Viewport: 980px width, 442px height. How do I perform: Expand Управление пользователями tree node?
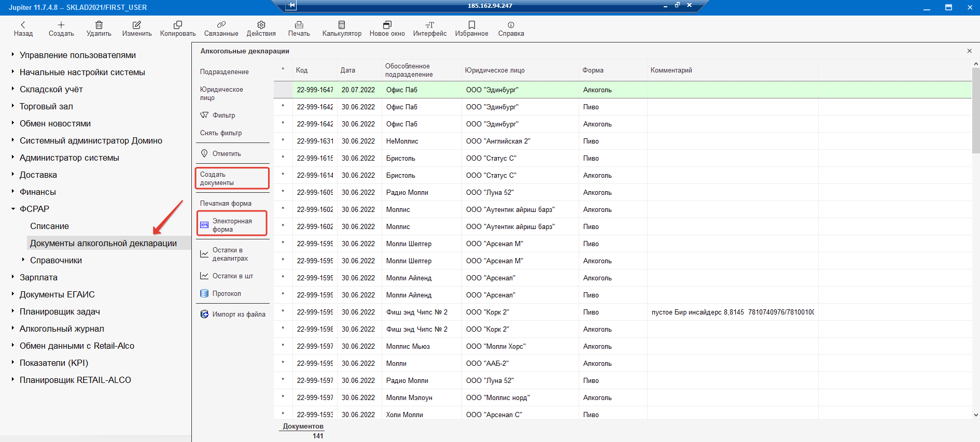(x=13, y=54)
